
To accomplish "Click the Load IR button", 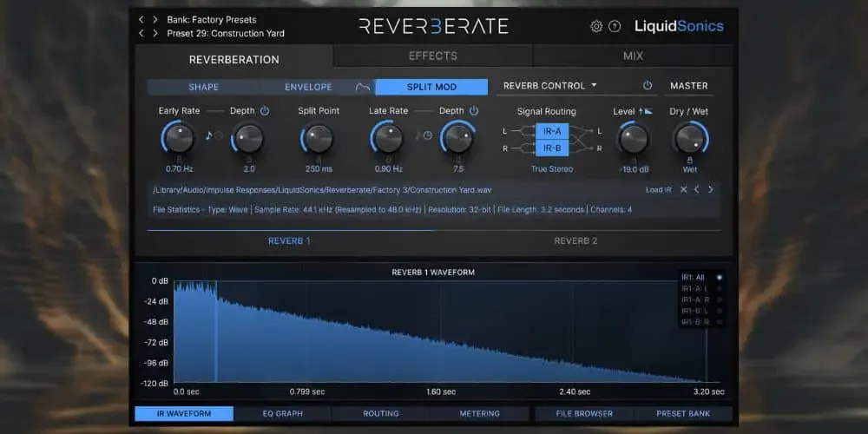I will [x=659, y=190].
